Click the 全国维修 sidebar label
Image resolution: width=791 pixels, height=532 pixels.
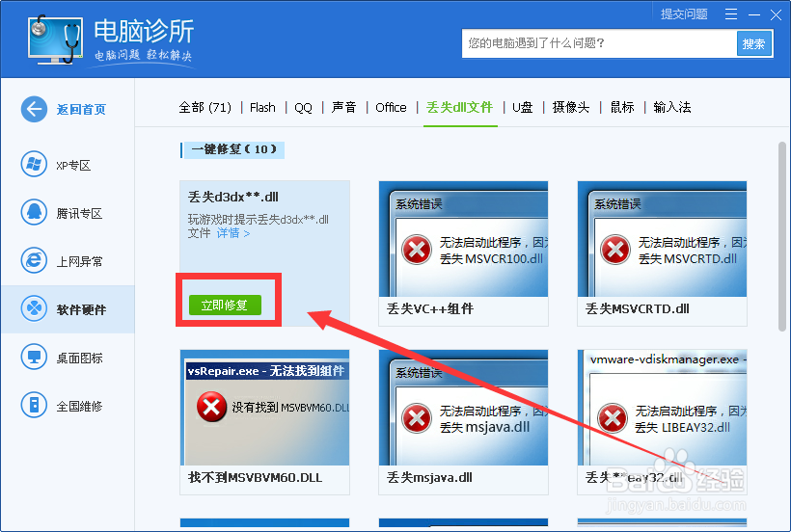pyautogui.click(x=79, y=406)
